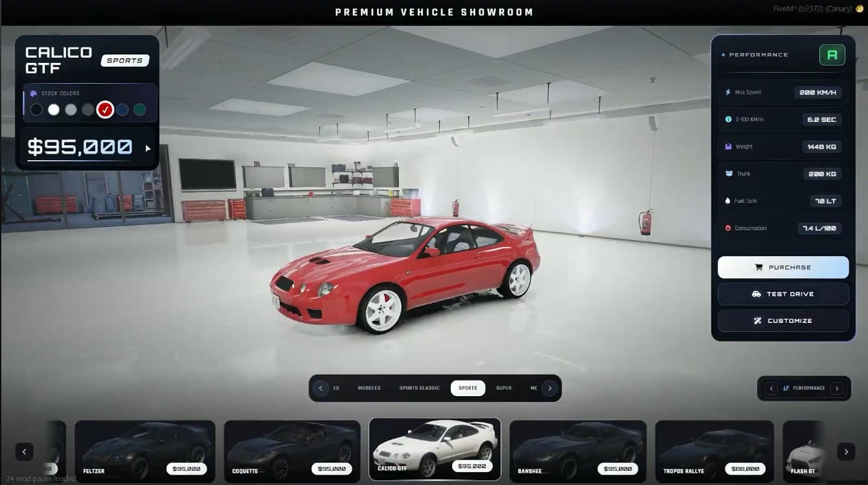Click the Calico GTF vehicle name heading
Viewport: 868px width, 485px height.
(x=58, y=60)
